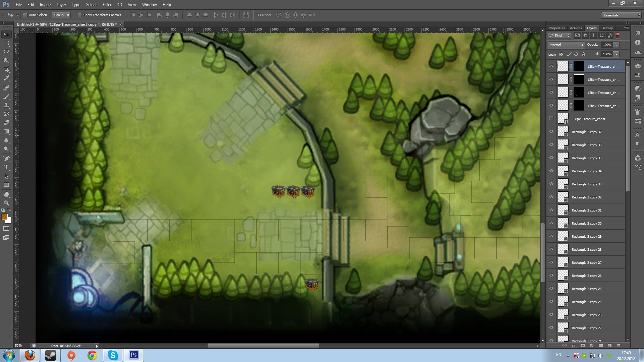Image resolution: width=644 pixels, height=362 pixels.
Task: Open the Layers panel flyout menu
Action: click(x=626, y=28)
